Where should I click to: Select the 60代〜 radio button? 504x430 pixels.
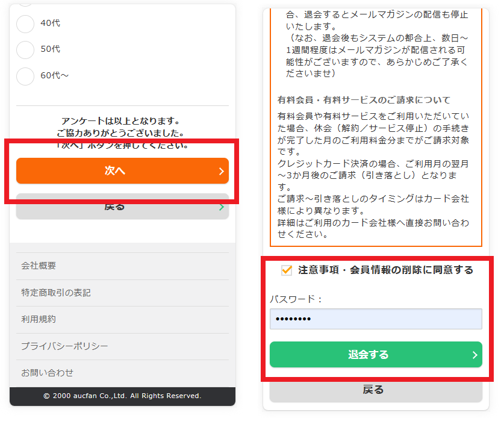(x=25, y=76)
